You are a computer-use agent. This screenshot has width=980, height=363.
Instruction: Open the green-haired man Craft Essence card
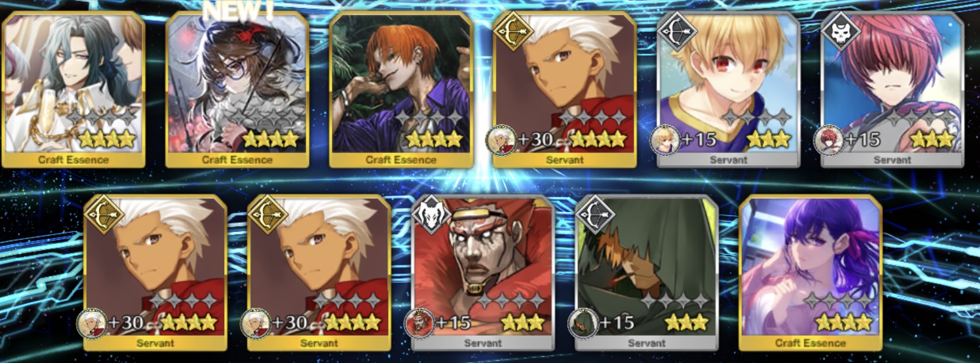point(73,89)
